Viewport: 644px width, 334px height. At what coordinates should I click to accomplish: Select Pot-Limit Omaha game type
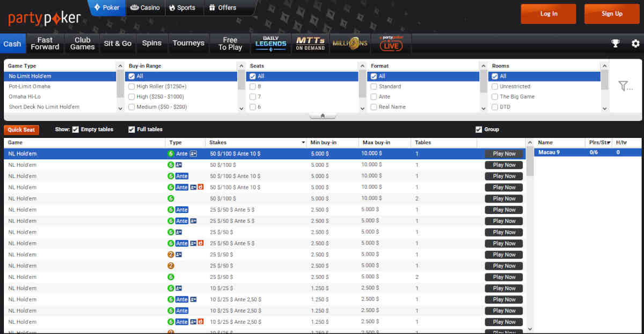pyautogui.click(x=60, y=86)
